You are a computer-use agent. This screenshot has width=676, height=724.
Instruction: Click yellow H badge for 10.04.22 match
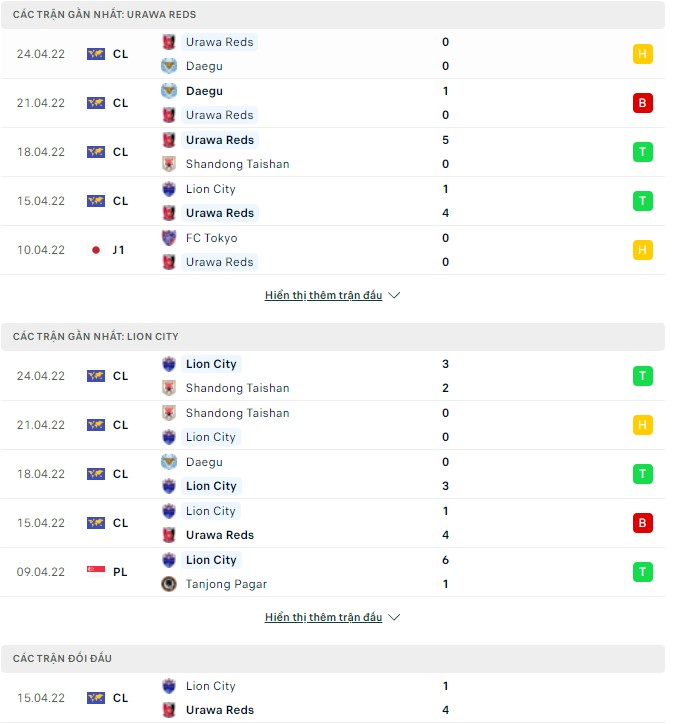(x=643, y=250)
